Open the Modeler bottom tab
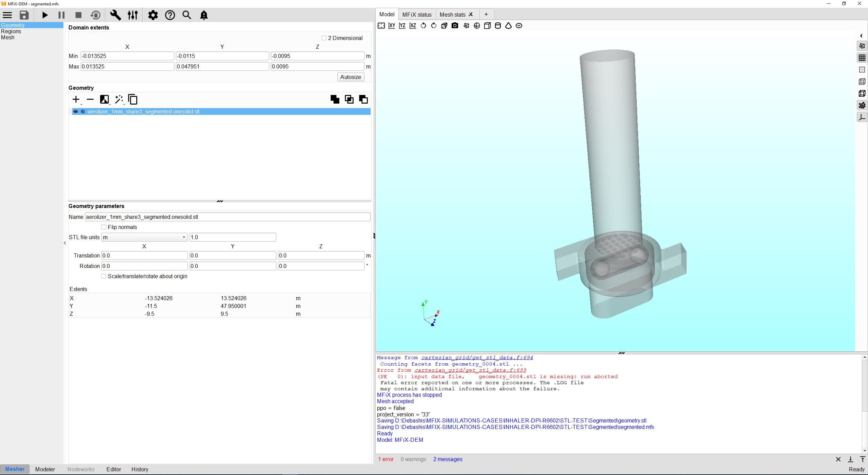 click(x=45, y=469)
